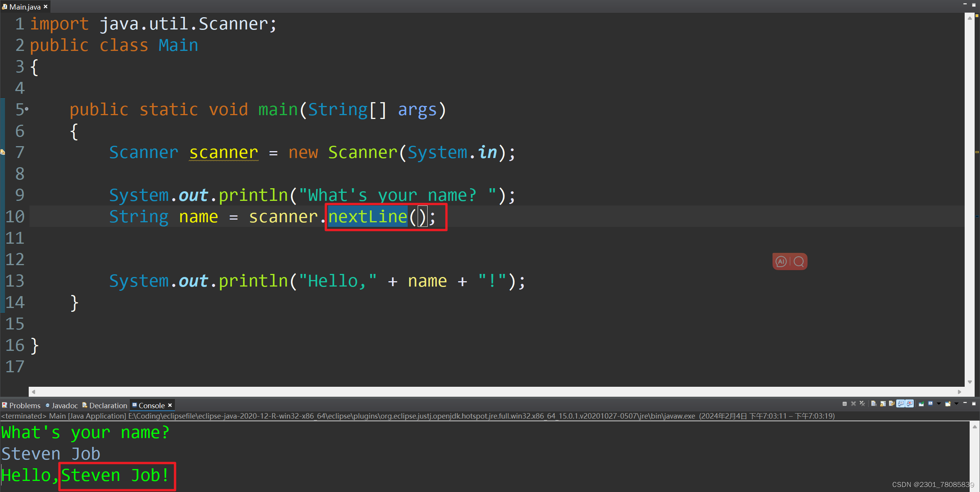The width and height of the screenshot is (980, 492).
Task: Collapse the main method fold marker on line 5
Action: pos(26,109)
